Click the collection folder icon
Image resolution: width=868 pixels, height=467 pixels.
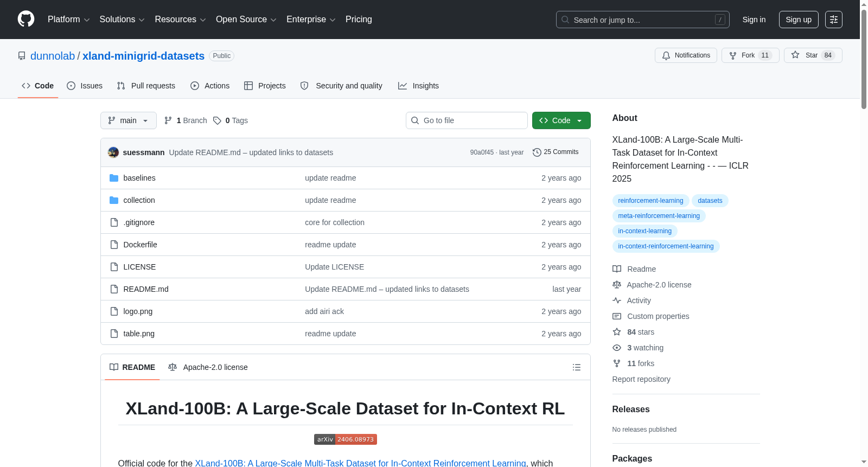(x=114, y=200)
